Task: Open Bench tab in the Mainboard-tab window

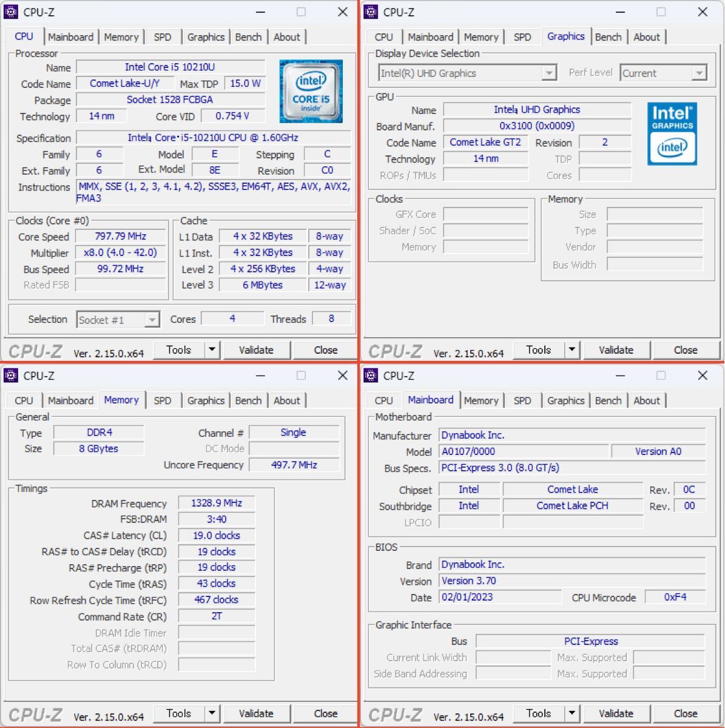Action: pos(608,400)
